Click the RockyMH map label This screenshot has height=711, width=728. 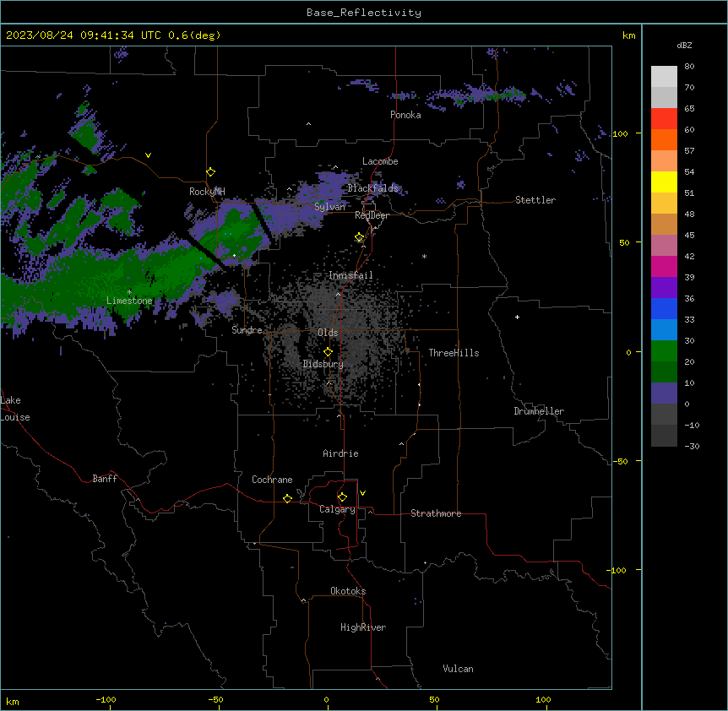(x=207, y=192)
